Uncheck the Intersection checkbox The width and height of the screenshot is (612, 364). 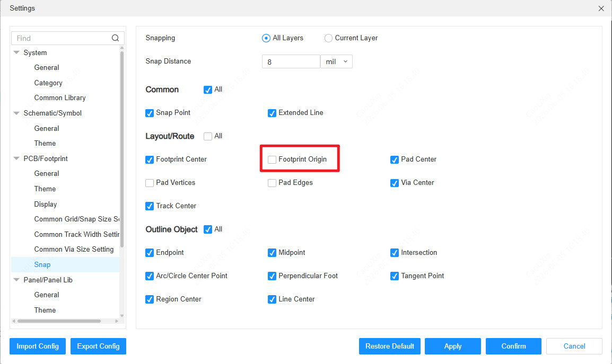[395, 253]
